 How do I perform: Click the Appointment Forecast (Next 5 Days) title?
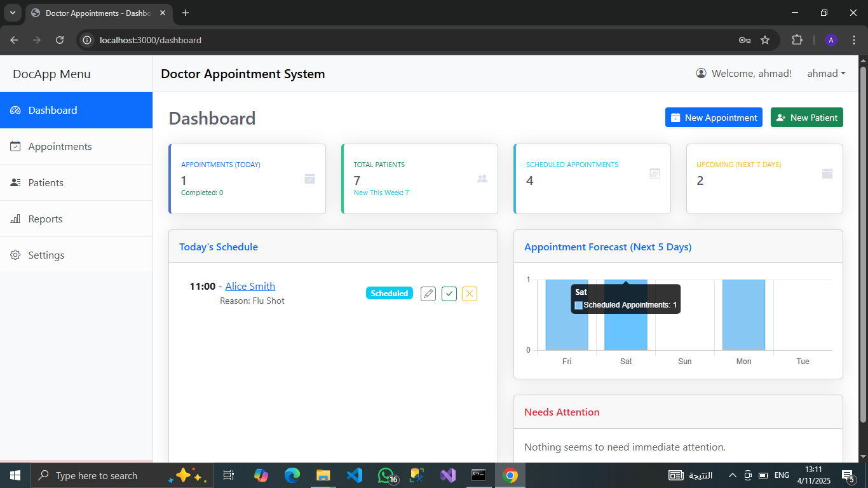(x=608, y=247)
